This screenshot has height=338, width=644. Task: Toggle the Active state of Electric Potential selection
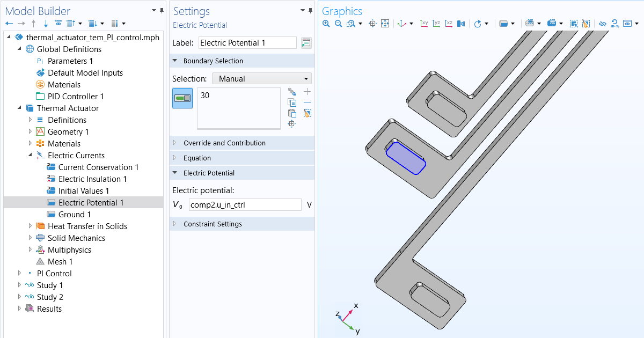pyautogui.click(x=182, y=98)
